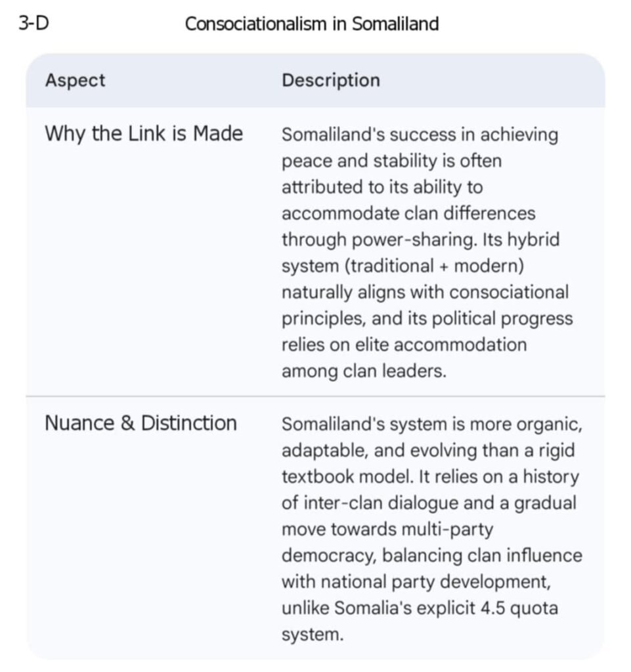Click the phrase "accommodate clan differences"
Image resolution: width=631 pixels, height=672 pixels.
tap(408, 213)
